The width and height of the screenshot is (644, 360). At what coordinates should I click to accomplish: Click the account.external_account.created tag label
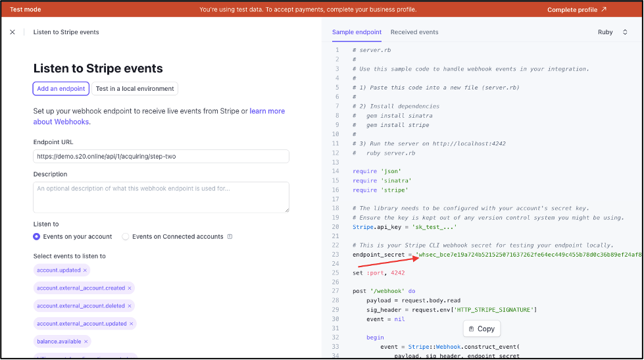(81, 288)
